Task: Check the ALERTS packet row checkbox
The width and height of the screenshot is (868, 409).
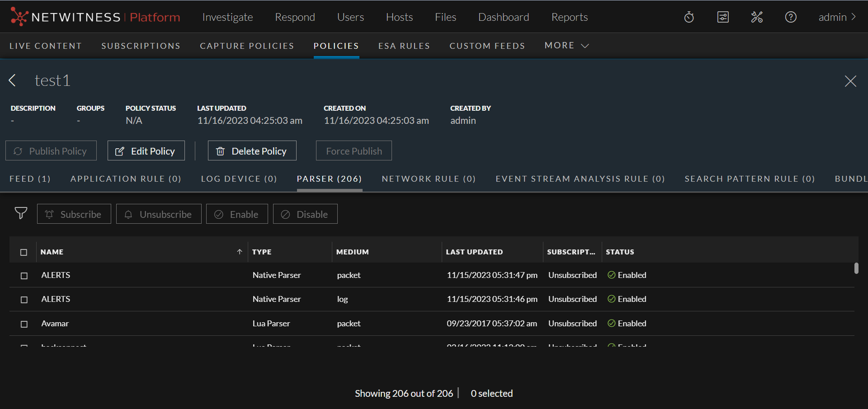Action: click(x=24, y=276)
